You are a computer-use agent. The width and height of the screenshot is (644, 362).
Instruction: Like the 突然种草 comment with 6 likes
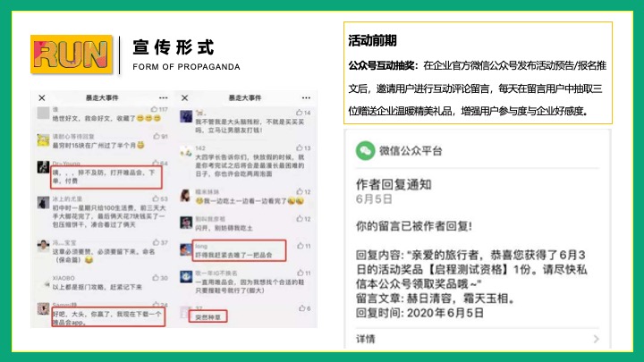tap(302, 308)
